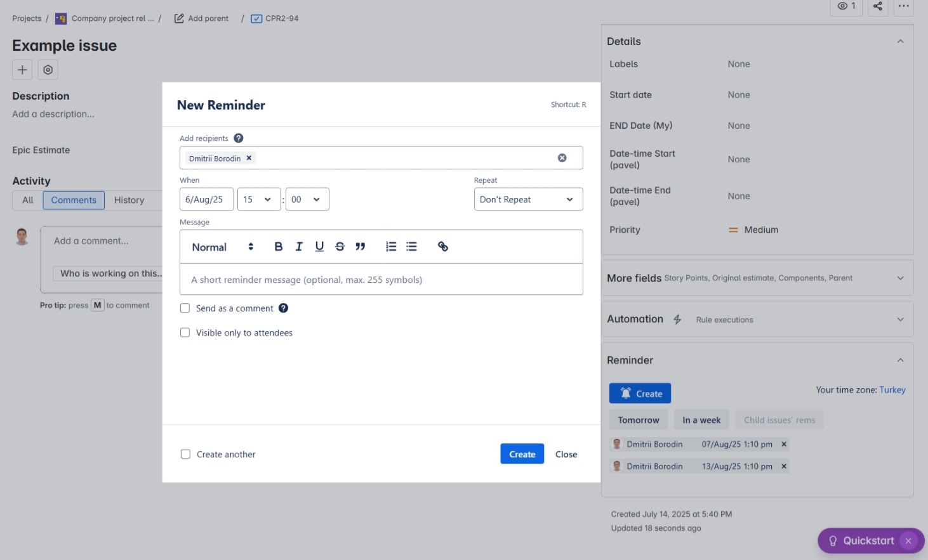
Task: Open the Turkey time zone link
Action: [892, 389]
